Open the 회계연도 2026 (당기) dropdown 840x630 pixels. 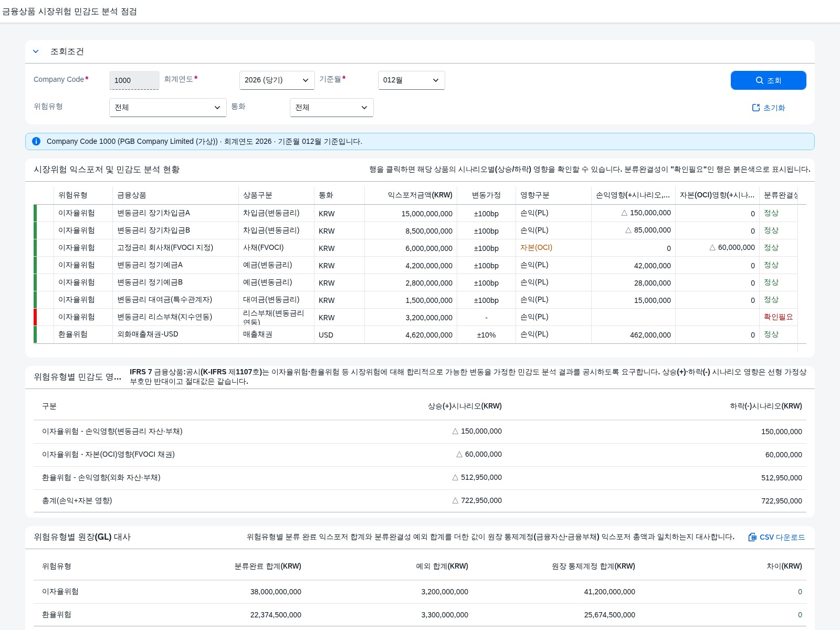(x=277, y=80)
